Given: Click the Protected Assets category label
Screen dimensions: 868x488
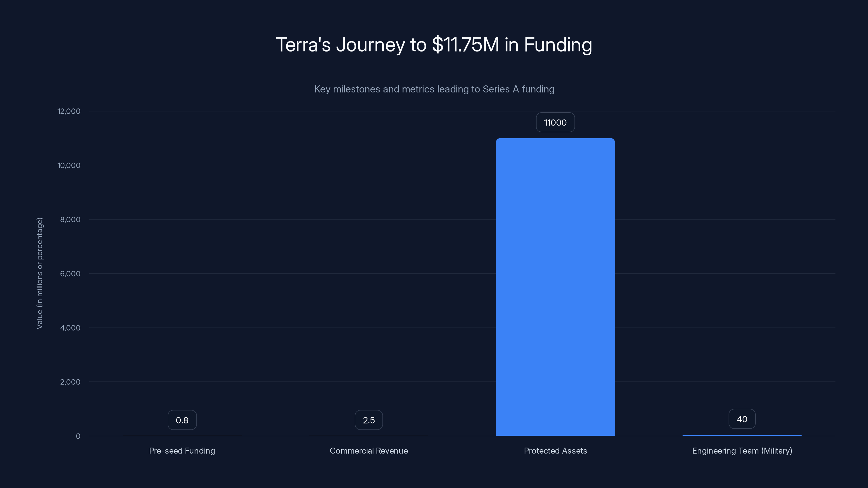Looking at the screenshot, I should point(555,451).
